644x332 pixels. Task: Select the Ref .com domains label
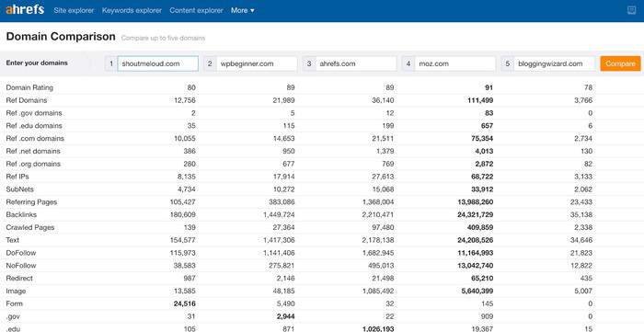[x=35, y=138]
